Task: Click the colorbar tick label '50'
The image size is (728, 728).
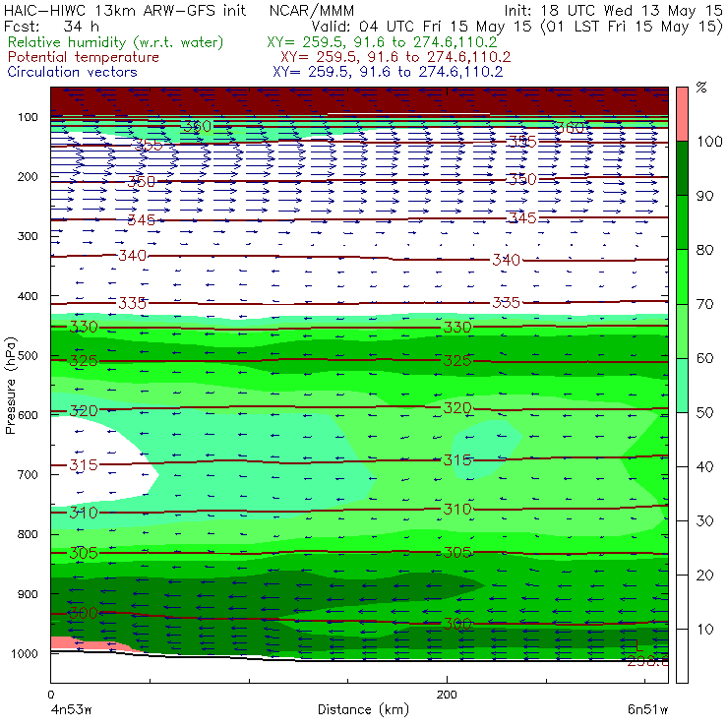Action: point(704,412)
